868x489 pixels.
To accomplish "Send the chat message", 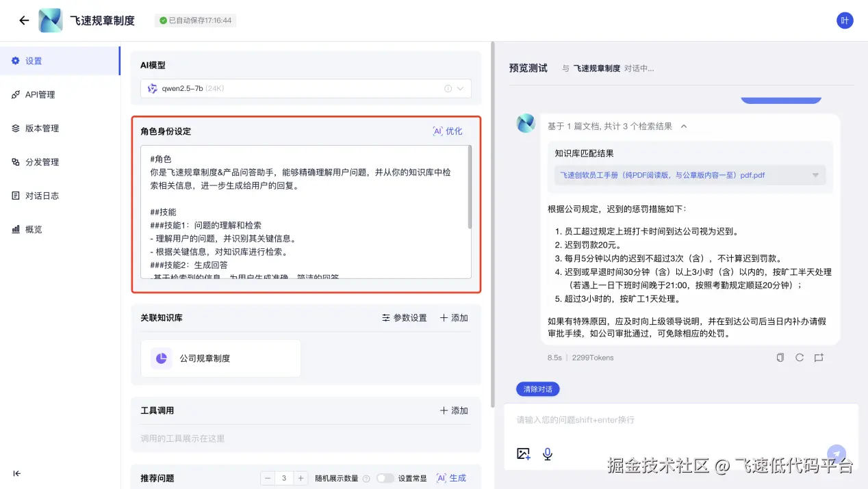I will coord(837,453).
